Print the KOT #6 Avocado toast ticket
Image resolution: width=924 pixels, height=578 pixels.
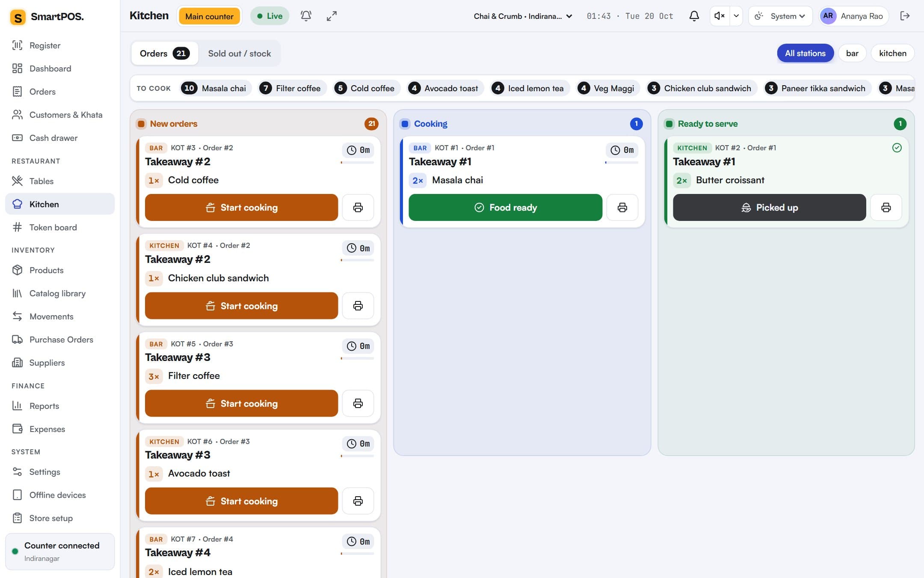click(358, 501)
